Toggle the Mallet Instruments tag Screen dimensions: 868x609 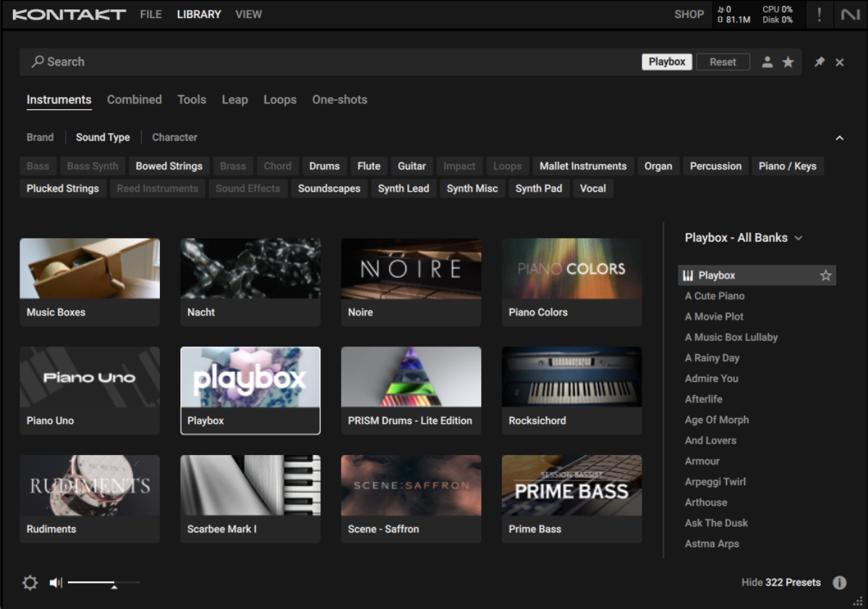[x=583, y=166]
